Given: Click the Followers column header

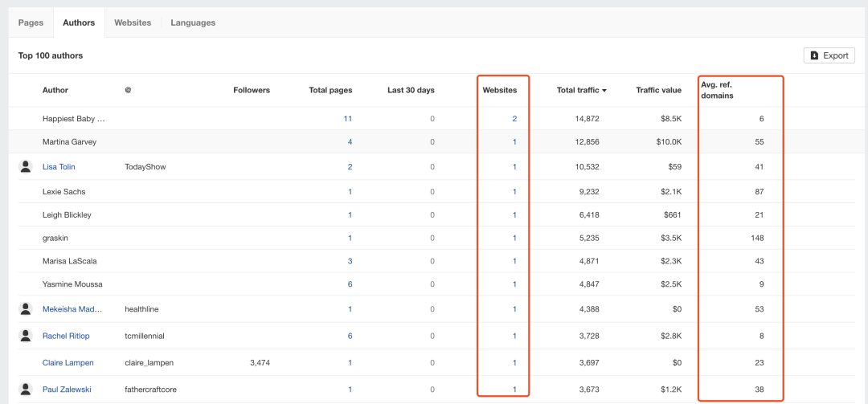Looking at the screenshot, I should click(x=252, y=90).
